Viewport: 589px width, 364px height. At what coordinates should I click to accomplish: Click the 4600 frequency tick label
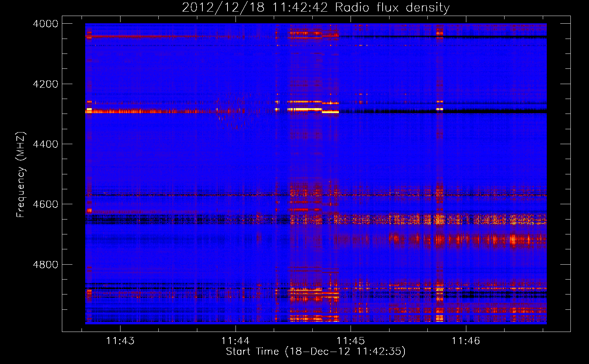click(46, 204)
